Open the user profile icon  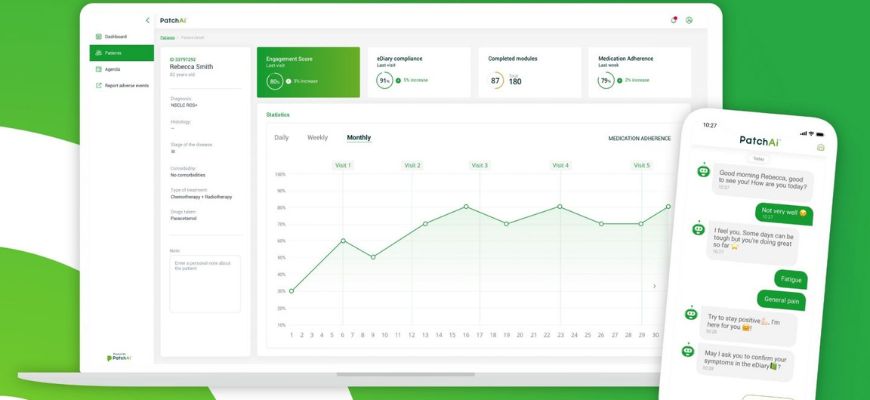tap(689, 20)
